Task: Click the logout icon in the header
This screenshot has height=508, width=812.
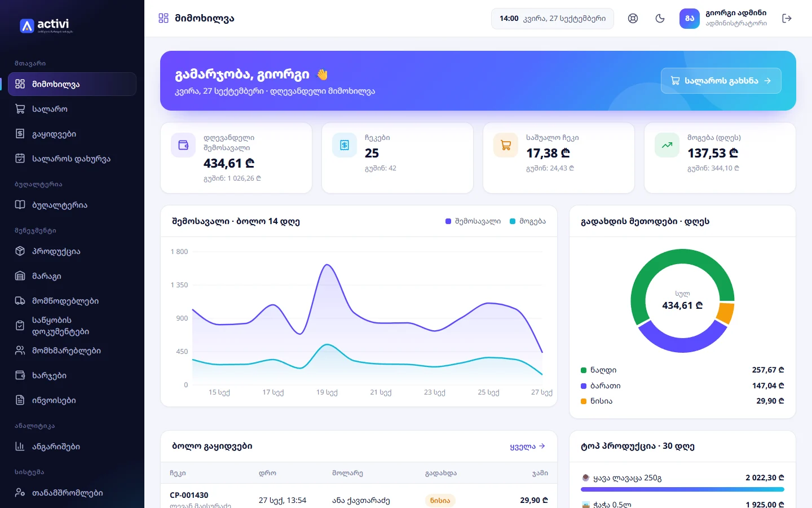Action: coord(787,19)
